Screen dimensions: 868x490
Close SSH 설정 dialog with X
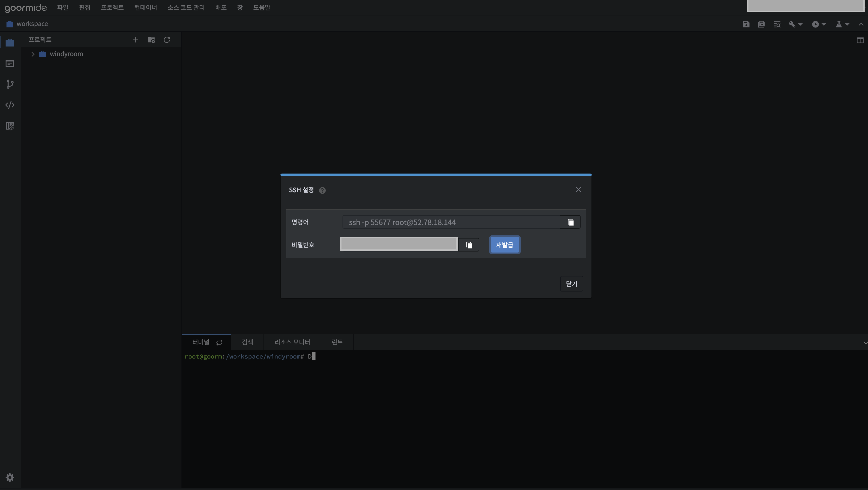pos(578,190)
